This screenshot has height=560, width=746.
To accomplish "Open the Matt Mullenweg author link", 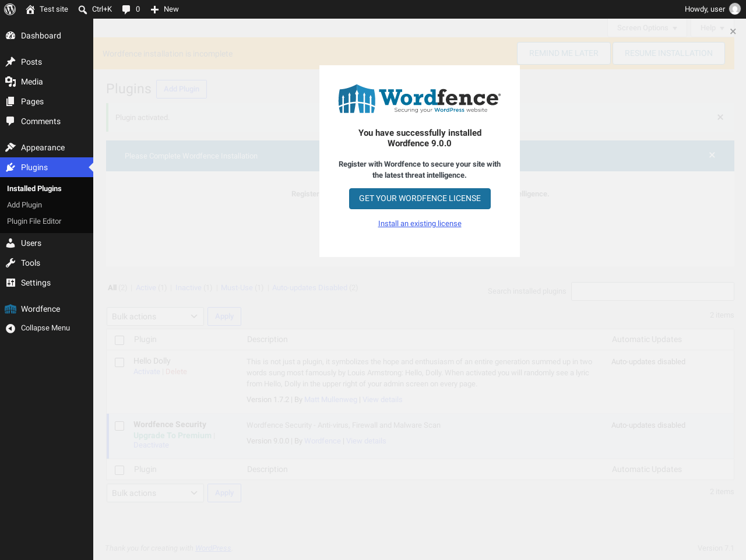I will 330,400.
